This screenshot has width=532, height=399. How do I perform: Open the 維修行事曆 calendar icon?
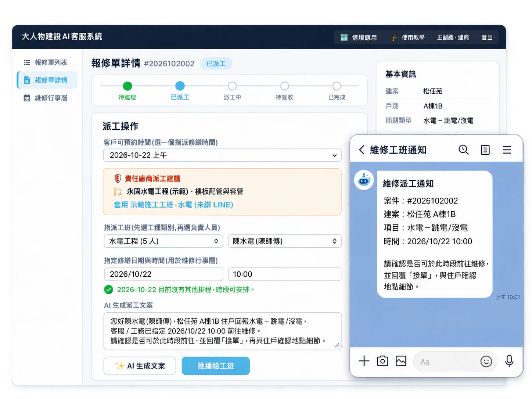click(27, 98)
